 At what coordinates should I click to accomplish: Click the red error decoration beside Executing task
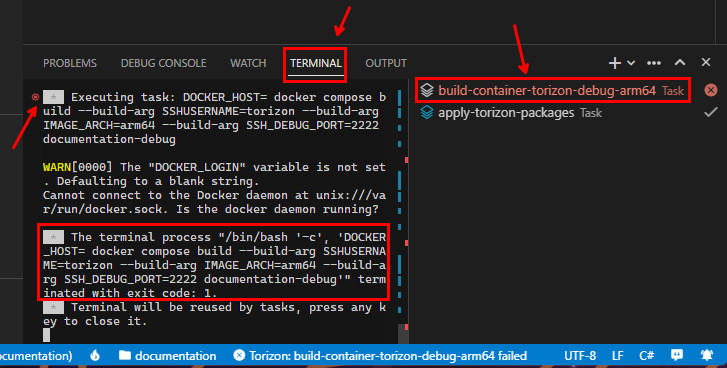[35, 97]
